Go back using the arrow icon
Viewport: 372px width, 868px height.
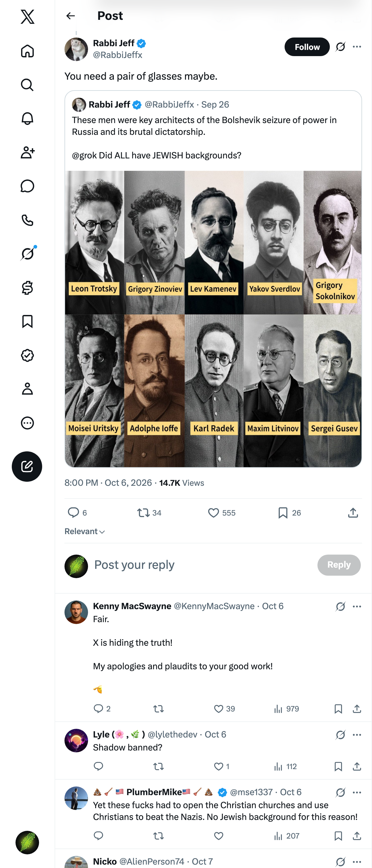[x=70, y=16]
